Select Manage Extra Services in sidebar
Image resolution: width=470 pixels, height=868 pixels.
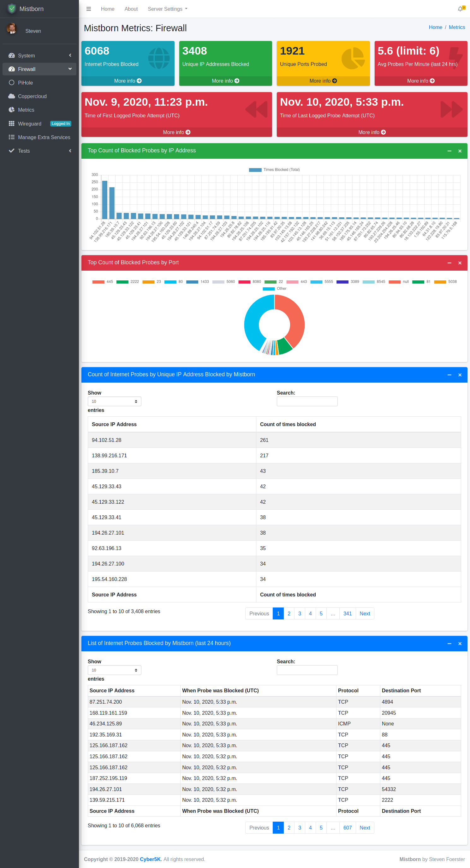pos(39,137)
